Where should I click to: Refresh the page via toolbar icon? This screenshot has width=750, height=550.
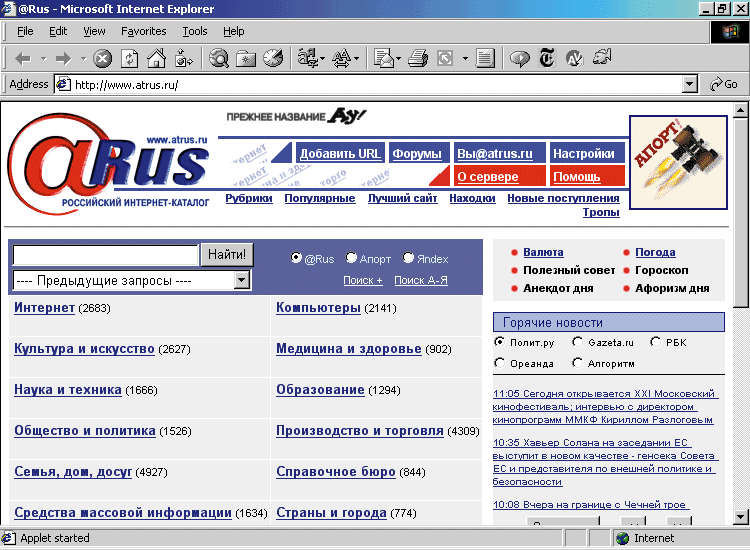click(x=130, y=59)
